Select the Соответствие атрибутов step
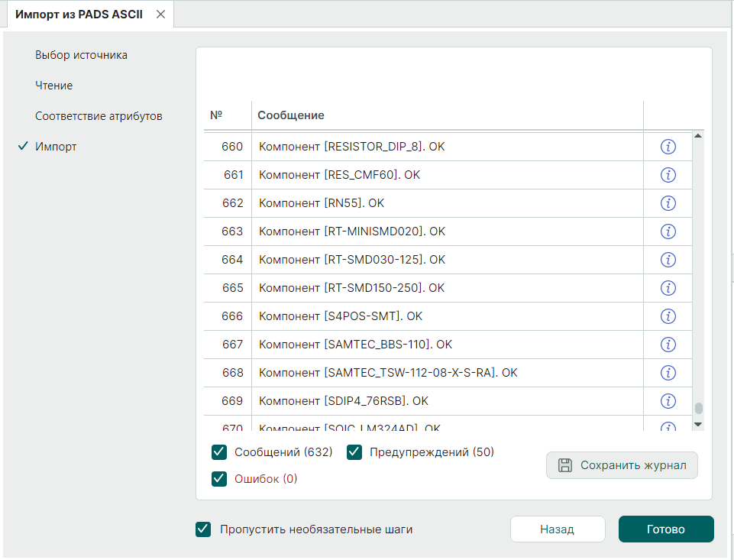Screen dimensions: 734x560 99,116
